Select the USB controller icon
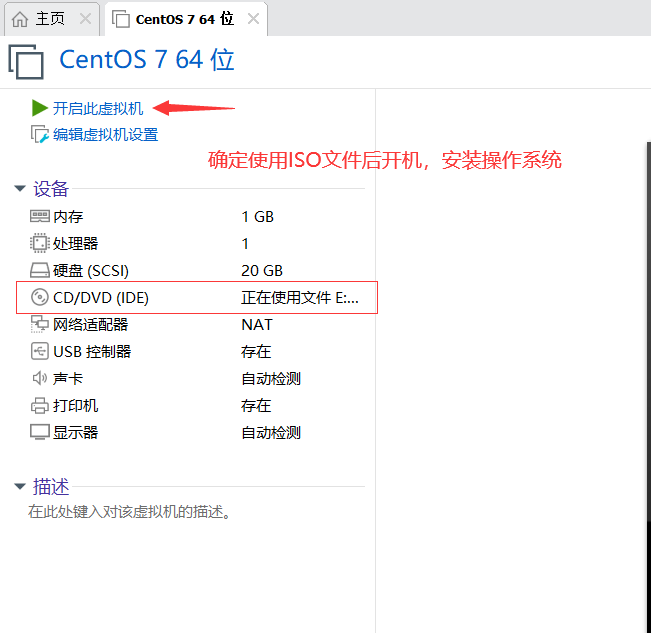This screenshot has height=633, width=651. (40, 351)
